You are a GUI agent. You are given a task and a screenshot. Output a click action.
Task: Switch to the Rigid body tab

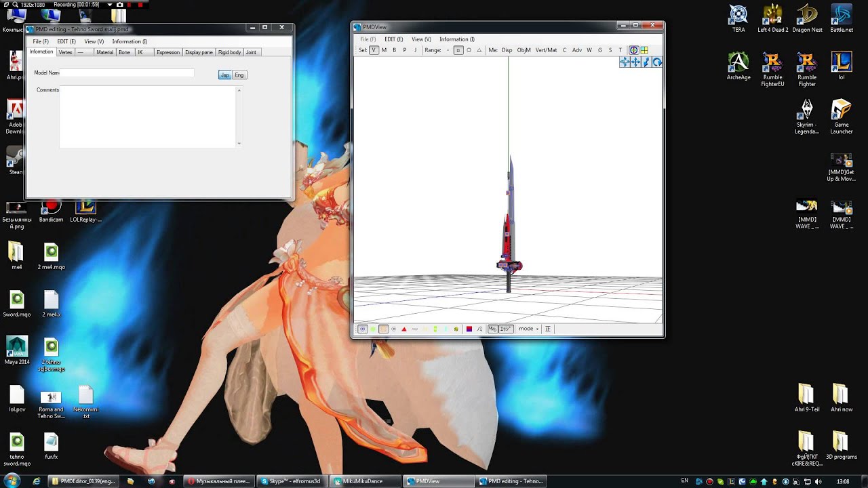(x=229, y=52)
